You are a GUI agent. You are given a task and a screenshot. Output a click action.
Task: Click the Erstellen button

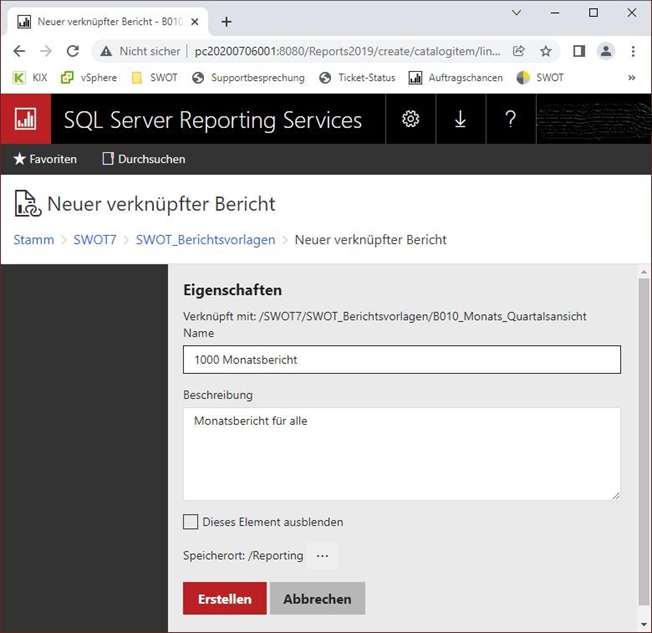pyautogui.click(x=224, y=599)
